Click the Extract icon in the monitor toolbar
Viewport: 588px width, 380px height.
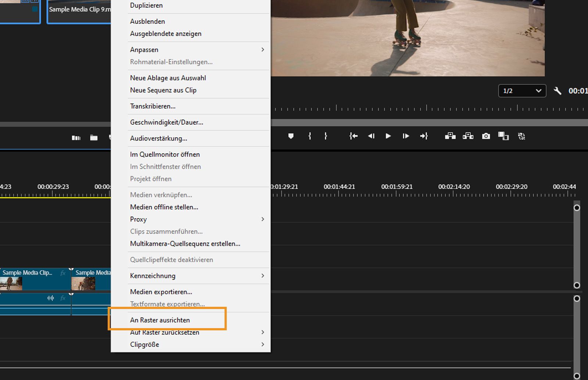click(x=467, y=136)
